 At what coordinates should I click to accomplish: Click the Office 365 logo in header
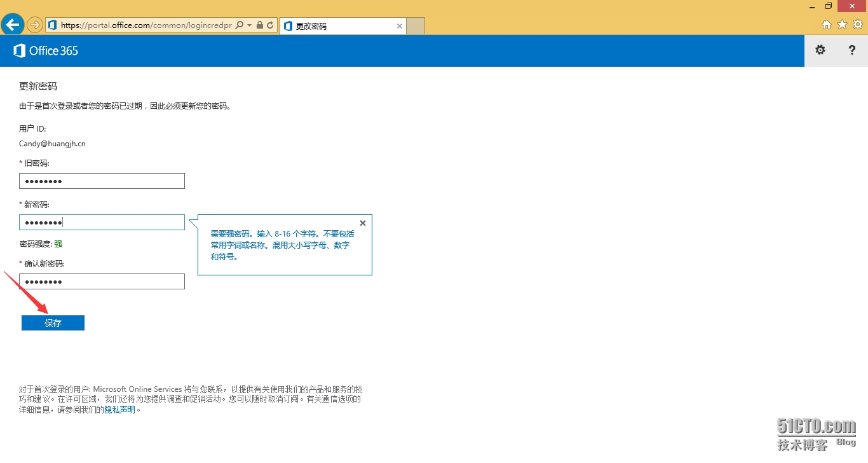pos(46,51)
